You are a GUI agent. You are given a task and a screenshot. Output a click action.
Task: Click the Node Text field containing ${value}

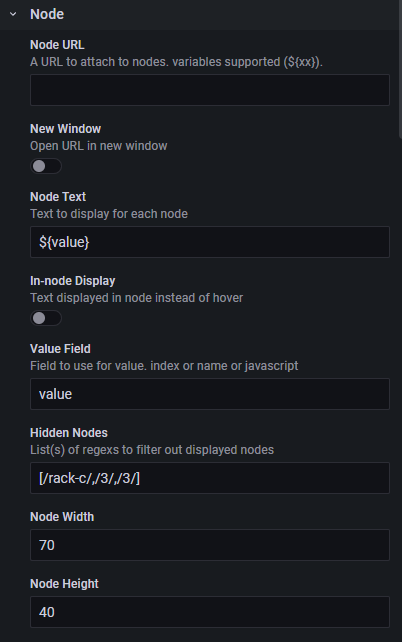(x=210, y=242)
